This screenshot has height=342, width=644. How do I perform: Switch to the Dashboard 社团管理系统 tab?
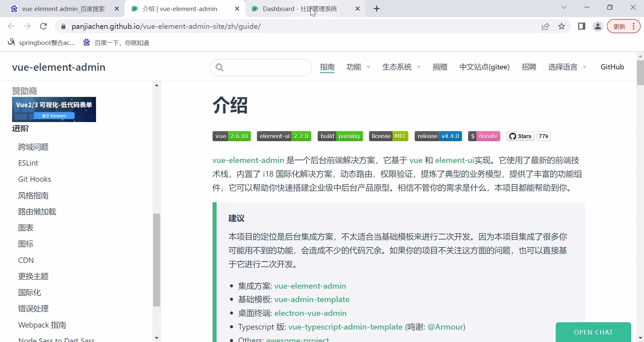click(299, 9)
